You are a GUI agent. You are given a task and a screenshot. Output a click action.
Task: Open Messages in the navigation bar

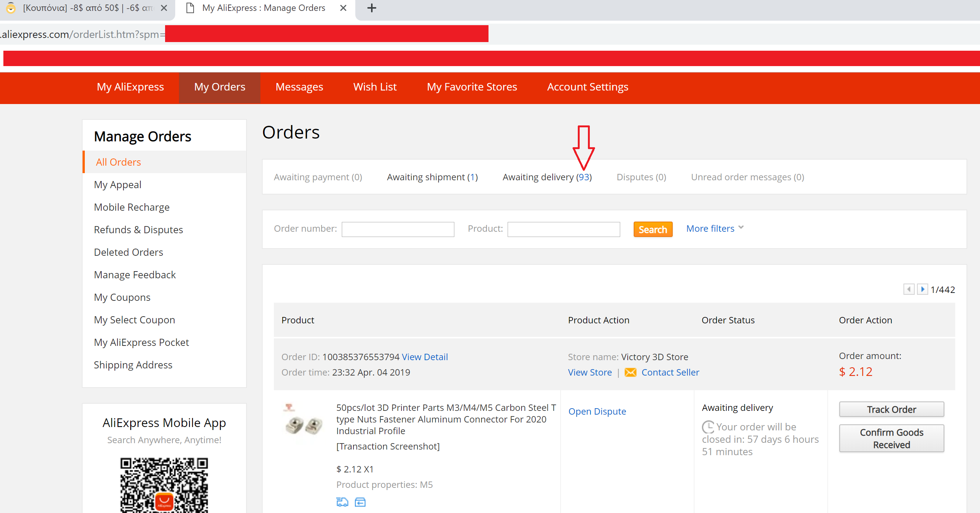299,87
